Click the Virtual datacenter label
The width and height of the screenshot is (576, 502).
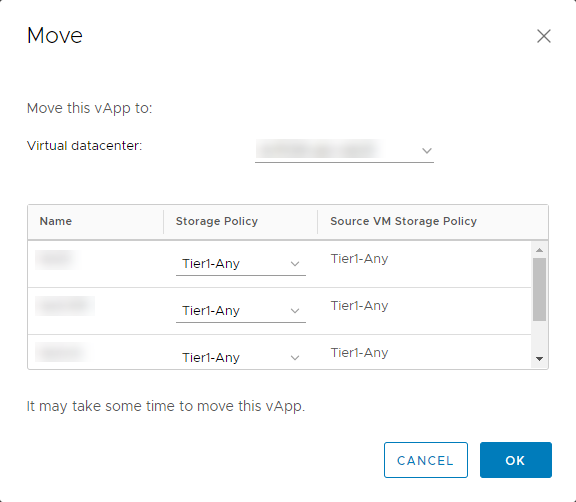pyautogui.click(x=84, y=146)
